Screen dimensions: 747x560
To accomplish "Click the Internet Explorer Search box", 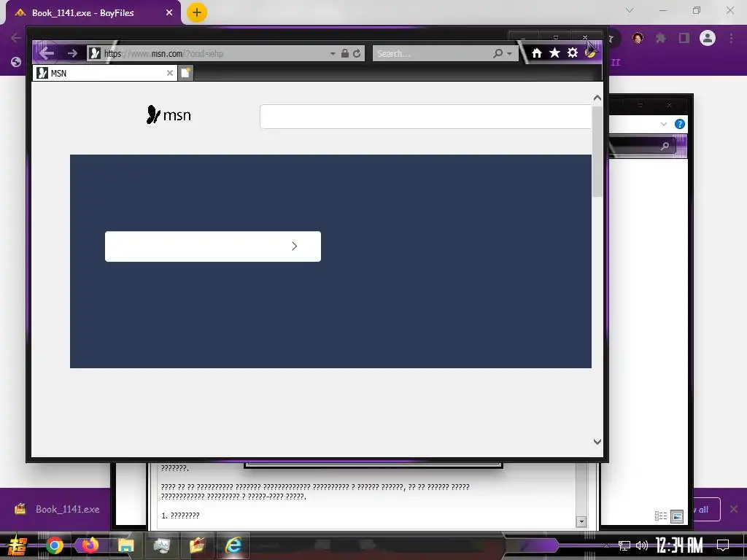I will coord(433,54).
